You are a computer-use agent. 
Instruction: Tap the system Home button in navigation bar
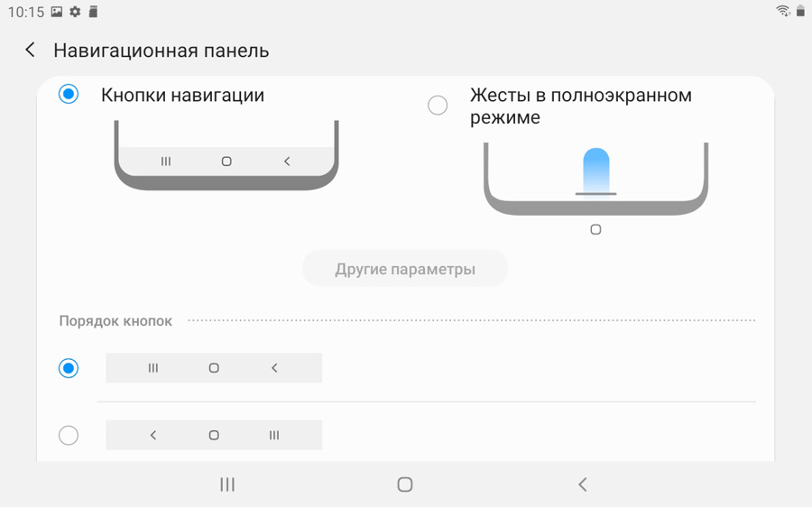pyautogui.click(x=405, y=484)
